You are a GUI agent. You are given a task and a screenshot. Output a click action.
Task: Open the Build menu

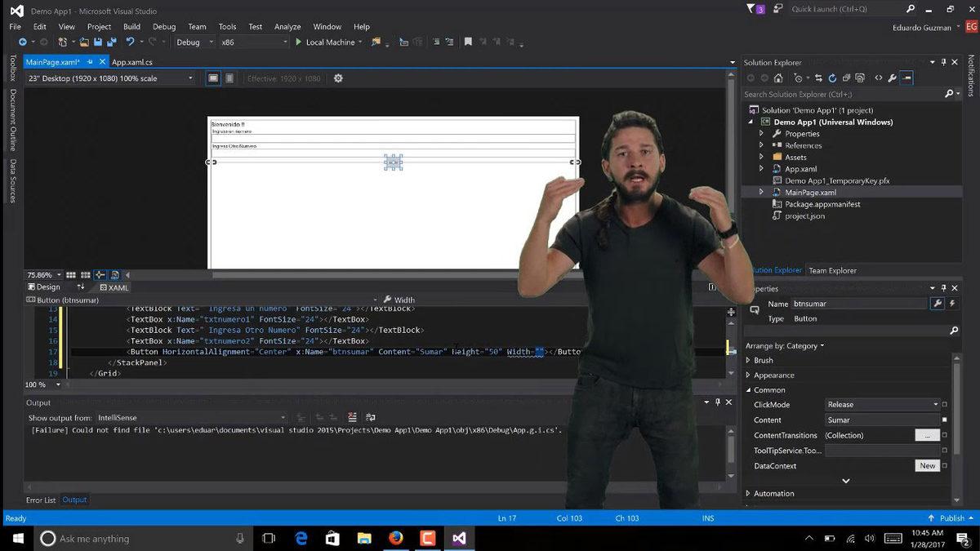[131, 26]
